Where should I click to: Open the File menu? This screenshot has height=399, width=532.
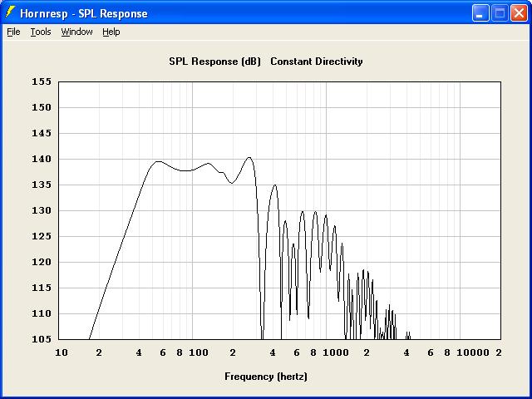[13, 32]
